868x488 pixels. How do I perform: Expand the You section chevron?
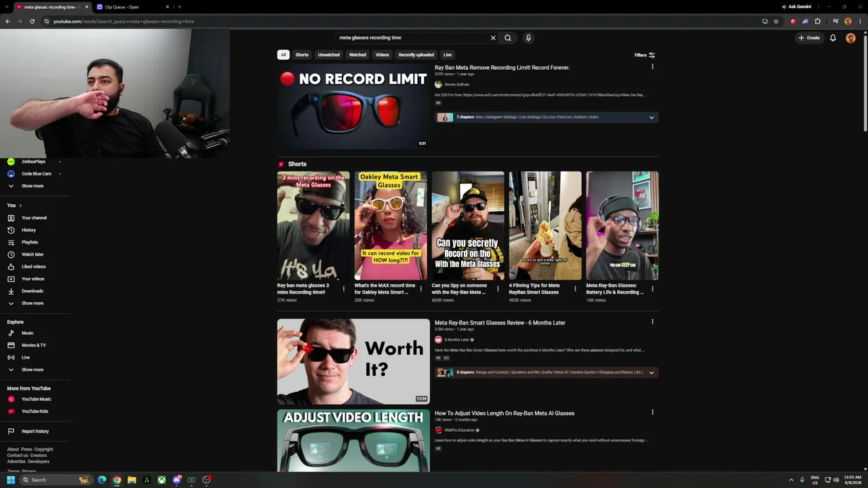coord(20,205)
